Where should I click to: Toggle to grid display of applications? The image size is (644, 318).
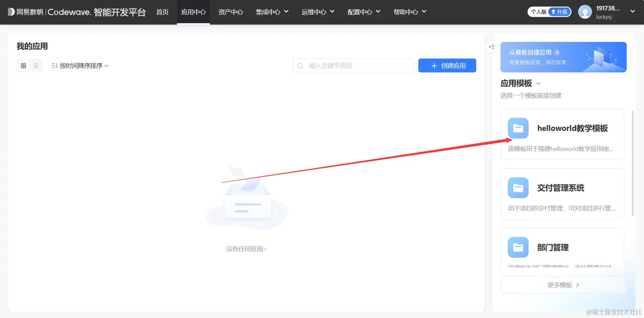[x=23, y=65]
